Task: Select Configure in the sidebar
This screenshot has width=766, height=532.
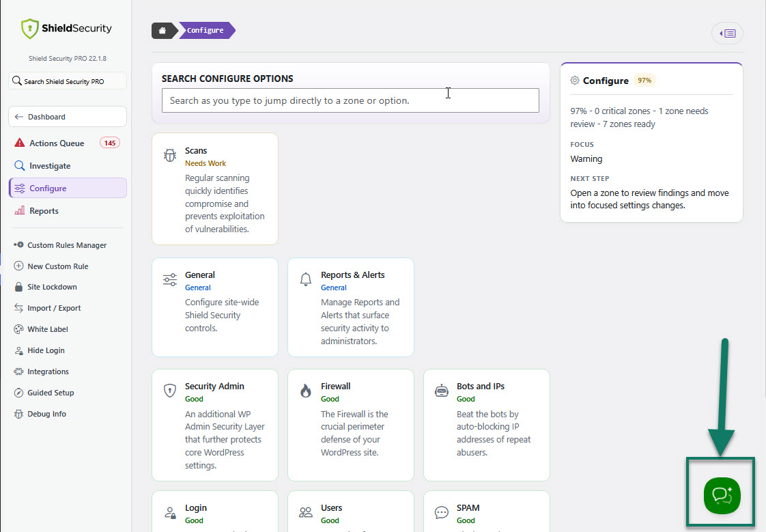Action: (68, 188)
